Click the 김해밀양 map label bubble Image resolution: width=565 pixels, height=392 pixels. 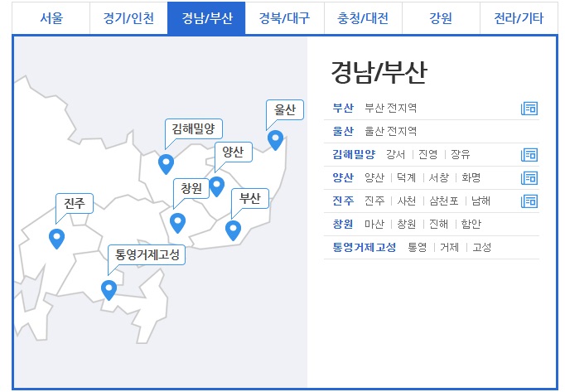194,128
